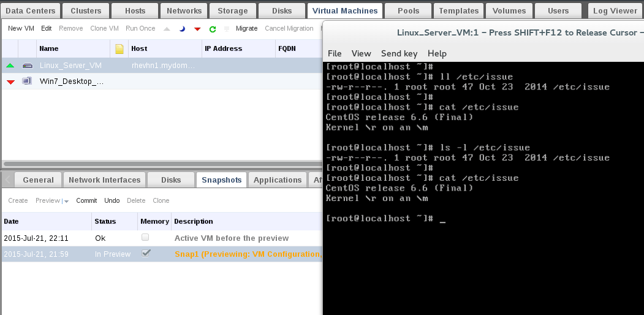Click the server icon beside Linux_Server_VM

27,65
